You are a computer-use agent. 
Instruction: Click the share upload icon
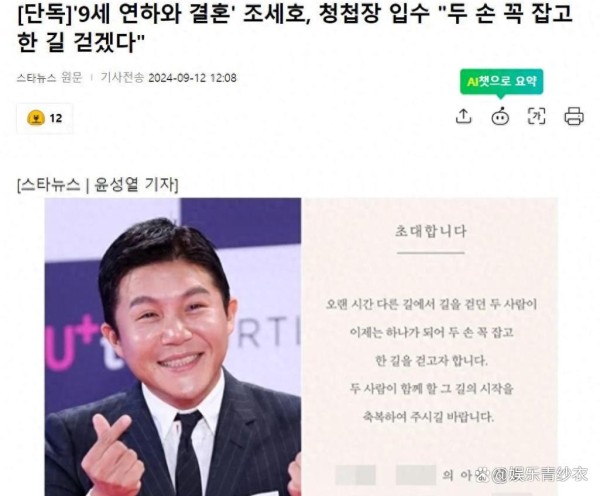pyautogui.click(x=464, y=116)
